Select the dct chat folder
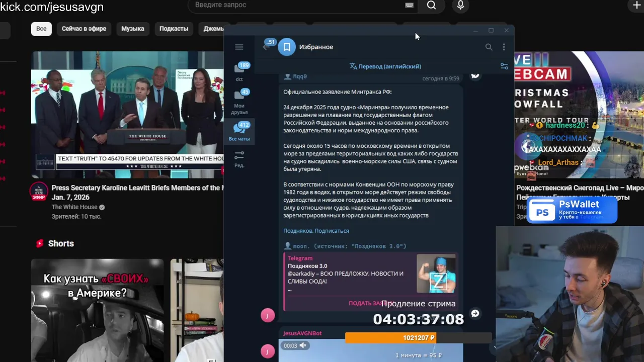The width and height of the screenshot is (644, 362). click(x=239, y=72)
